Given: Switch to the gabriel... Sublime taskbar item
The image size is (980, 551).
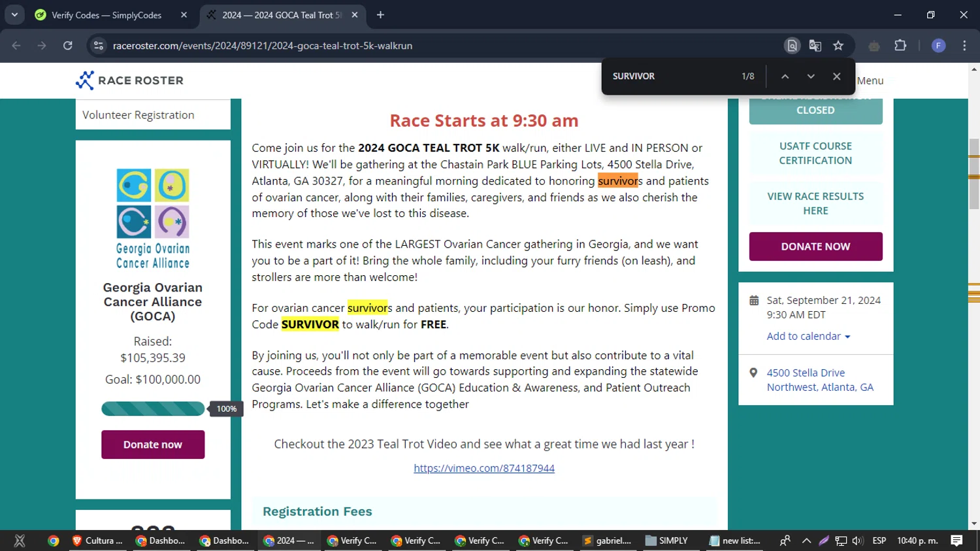Looking at the screenshot, I should click(x=608, y=541).
